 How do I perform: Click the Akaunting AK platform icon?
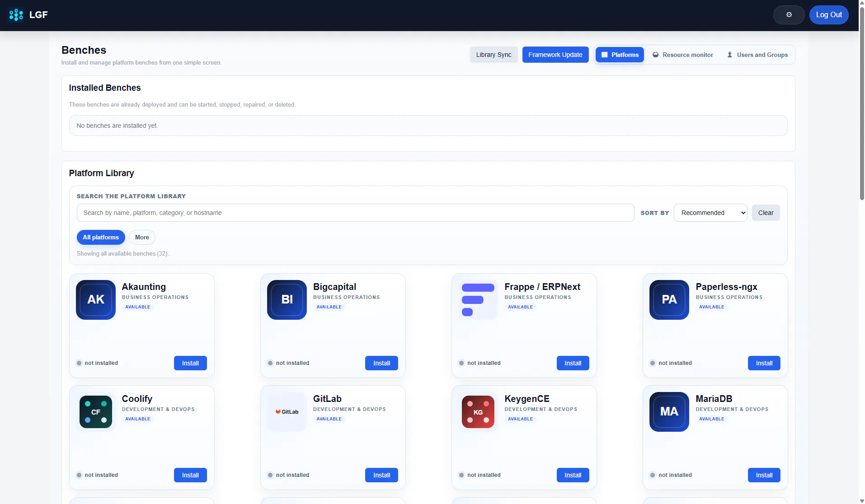[96, 300]
